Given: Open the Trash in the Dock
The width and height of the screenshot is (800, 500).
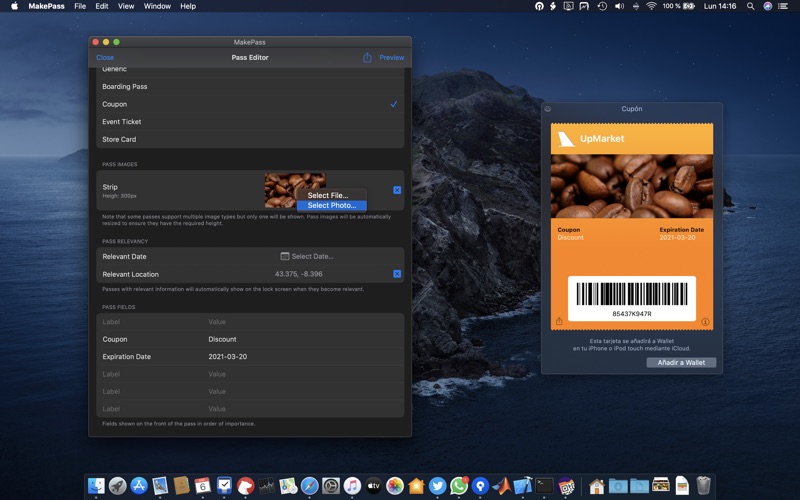Looking at the screenshot, I should pyautogui.click(x=703, y=486).
